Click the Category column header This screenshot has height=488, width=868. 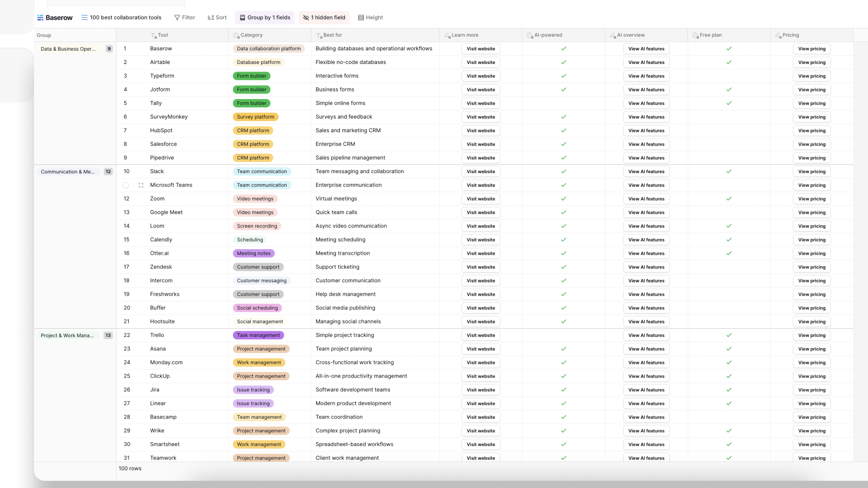click(270, 35)
